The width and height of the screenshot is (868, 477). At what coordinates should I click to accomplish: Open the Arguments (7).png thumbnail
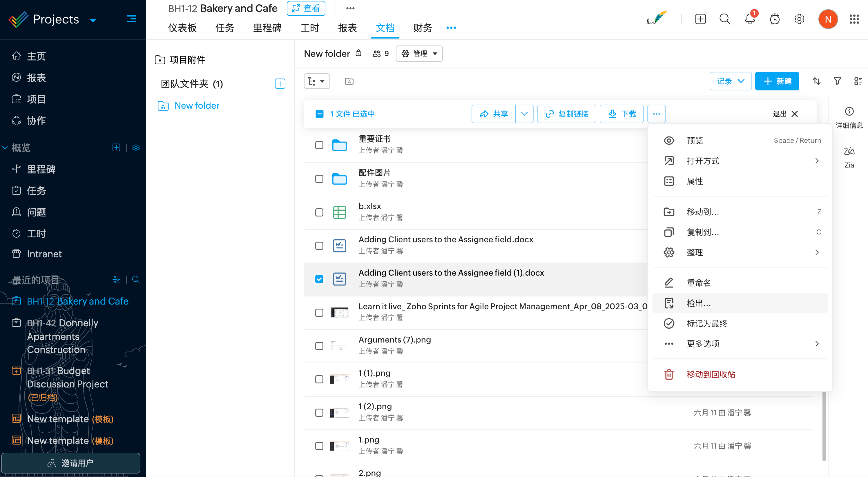point(339,345)
